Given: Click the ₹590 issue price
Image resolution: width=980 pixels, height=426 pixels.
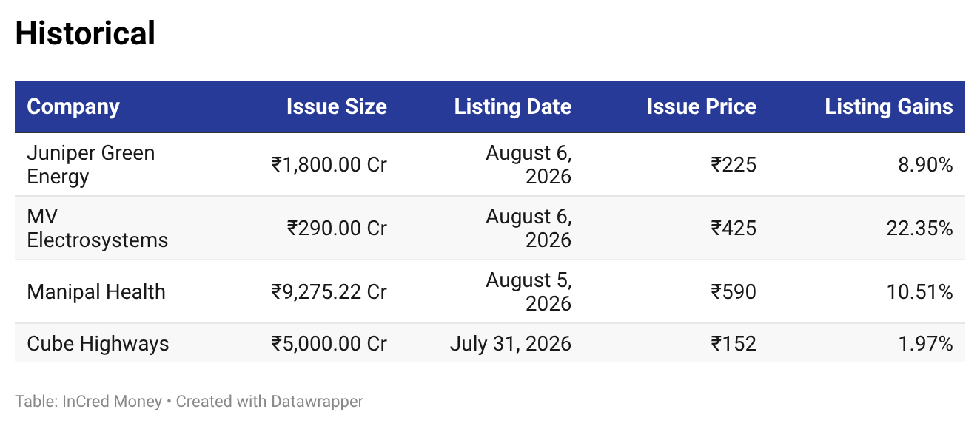Looking at the screenshot, I should pyautogui.click(x=734, y=291).
